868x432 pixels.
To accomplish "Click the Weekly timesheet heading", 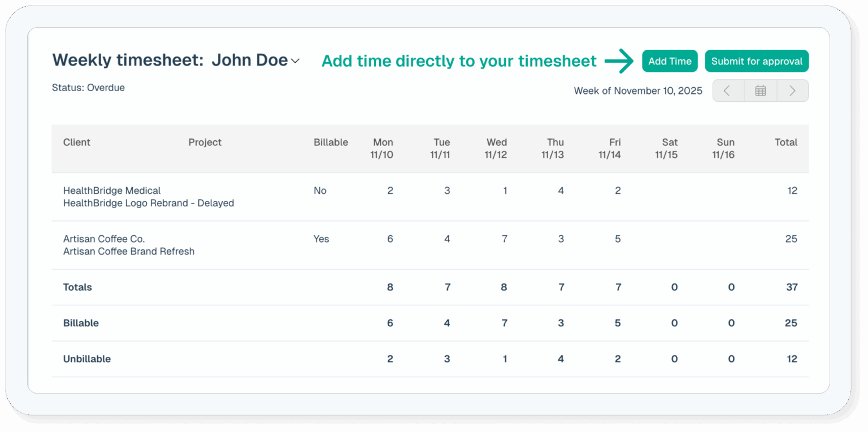I will (128, 60).
